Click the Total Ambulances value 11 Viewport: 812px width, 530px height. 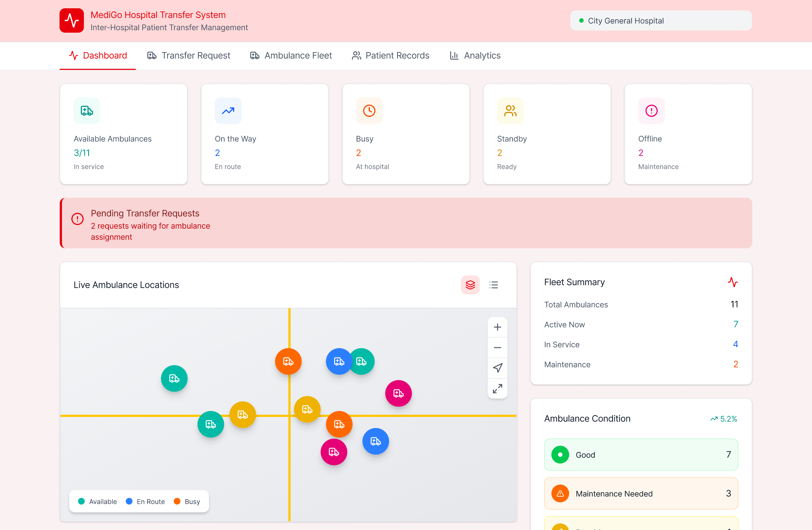[734, 304]
